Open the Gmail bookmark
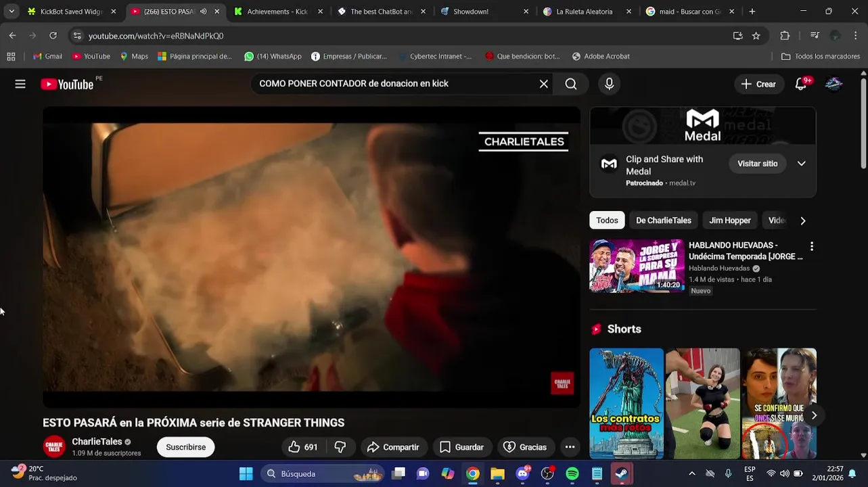Screen dimensions: 868x487 [x=47, y=56]
